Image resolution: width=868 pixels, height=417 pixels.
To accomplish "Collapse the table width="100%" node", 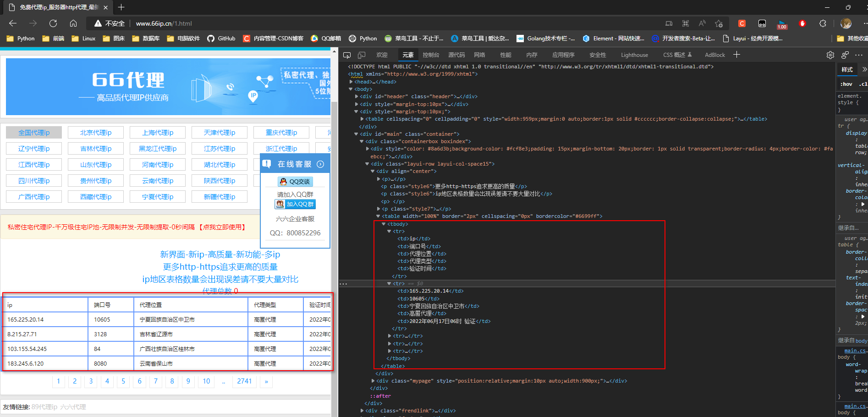I will coord(378,216).
